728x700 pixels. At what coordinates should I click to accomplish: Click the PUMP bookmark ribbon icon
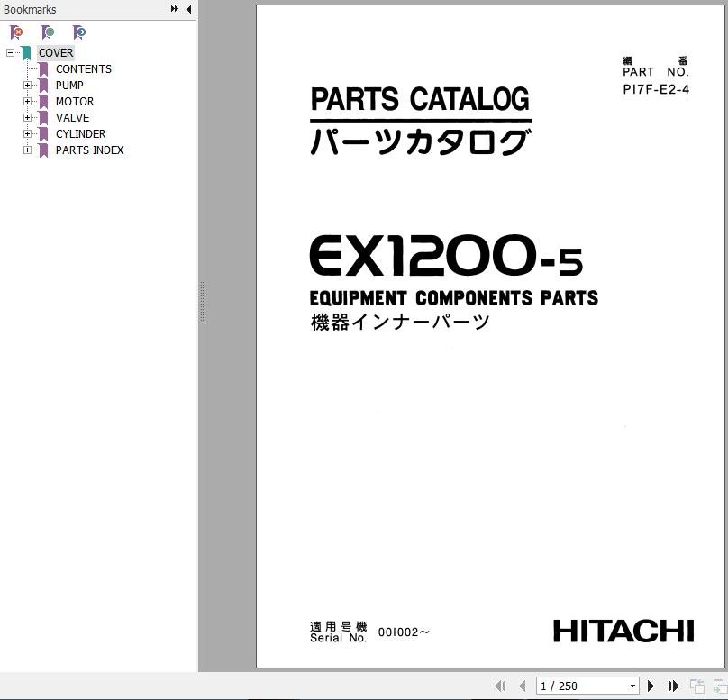43,86
